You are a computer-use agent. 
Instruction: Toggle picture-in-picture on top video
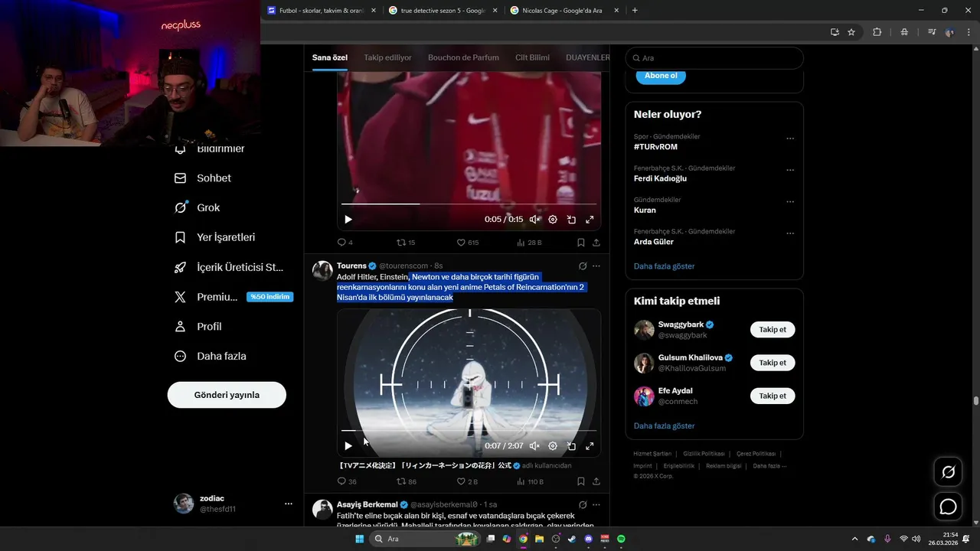(571, 220)
